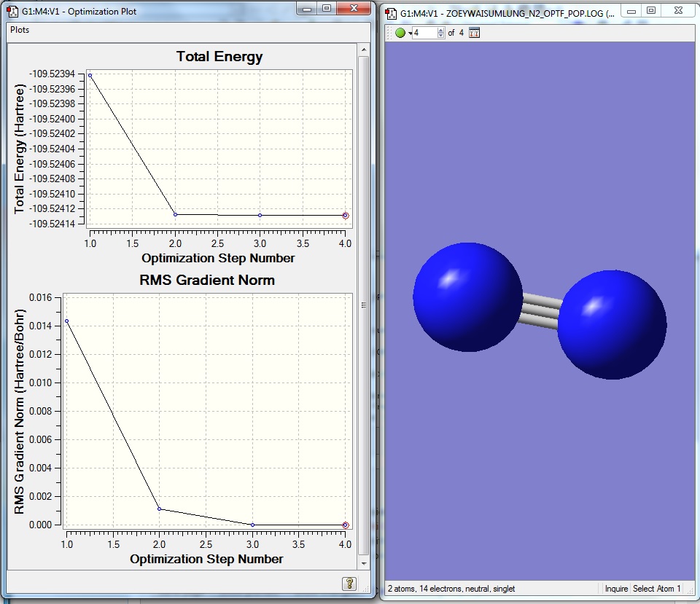
Task: Click the triple bond between nitrogen atoms
Action: tap(541, 310)
